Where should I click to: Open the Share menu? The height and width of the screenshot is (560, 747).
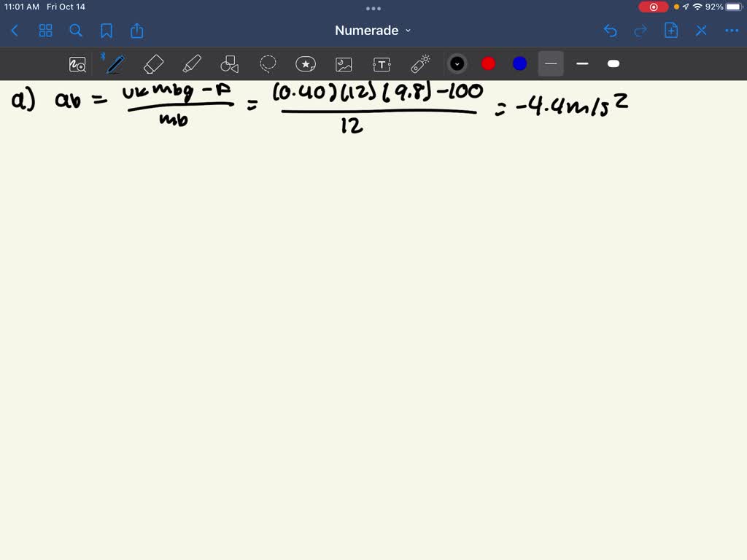point(137,31)
